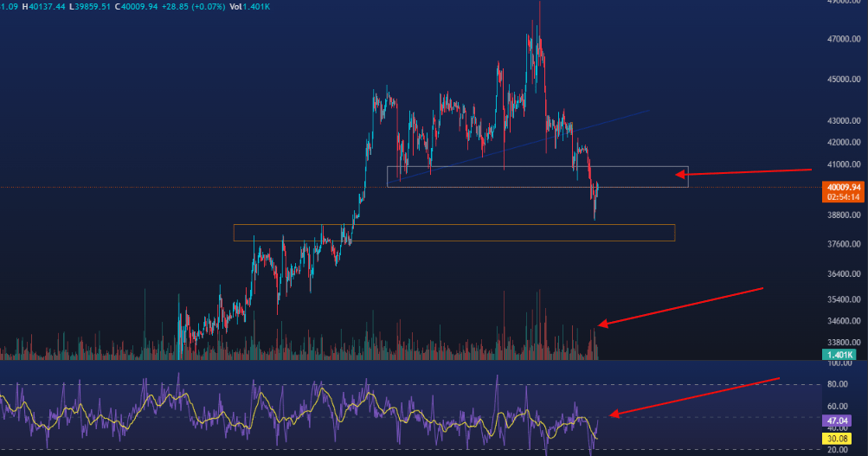Click the 43000.00 level on price axis

(x=844, y=121)
